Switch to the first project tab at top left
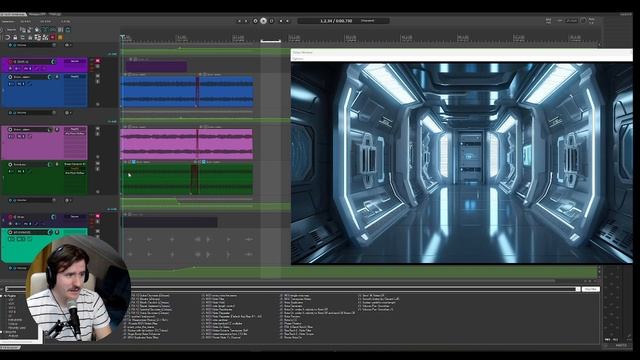Image resolution: width=640 pixels, height=360 pixels. pos(13,14)
